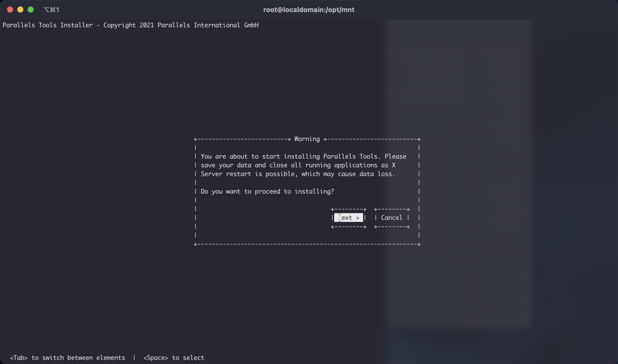This screenshot has height=364, width=618.
Task: Close the terminal window with red button
Action: tap(10, 10)
